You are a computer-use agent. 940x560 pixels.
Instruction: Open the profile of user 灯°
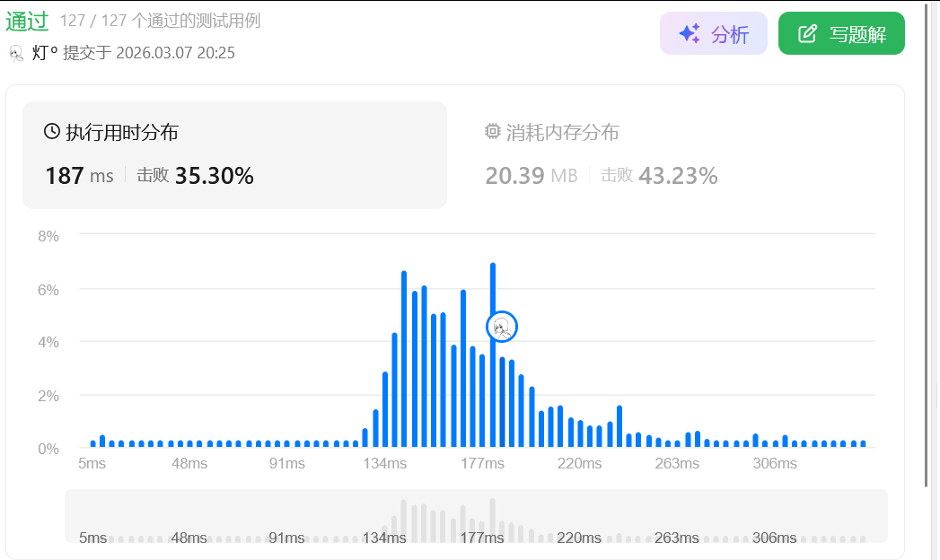(45, 53)
